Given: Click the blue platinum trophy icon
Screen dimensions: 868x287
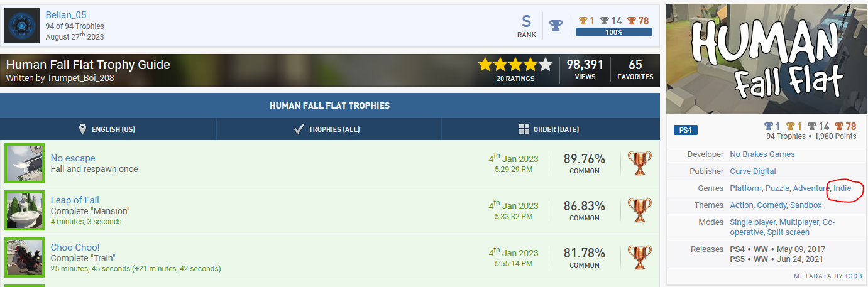Looking at the screenshot, I should point(556,26).
